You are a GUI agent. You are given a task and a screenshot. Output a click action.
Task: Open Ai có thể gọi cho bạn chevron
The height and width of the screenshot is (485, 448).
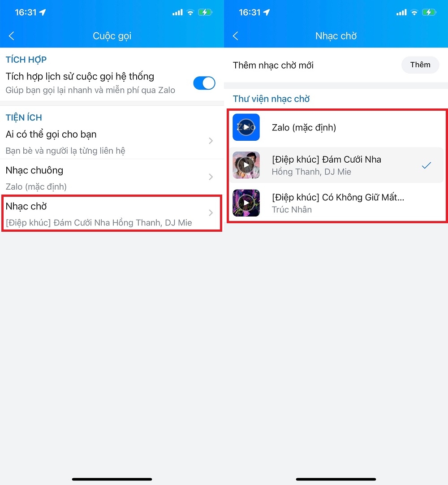pyautogui.click(x=211, y=141)
